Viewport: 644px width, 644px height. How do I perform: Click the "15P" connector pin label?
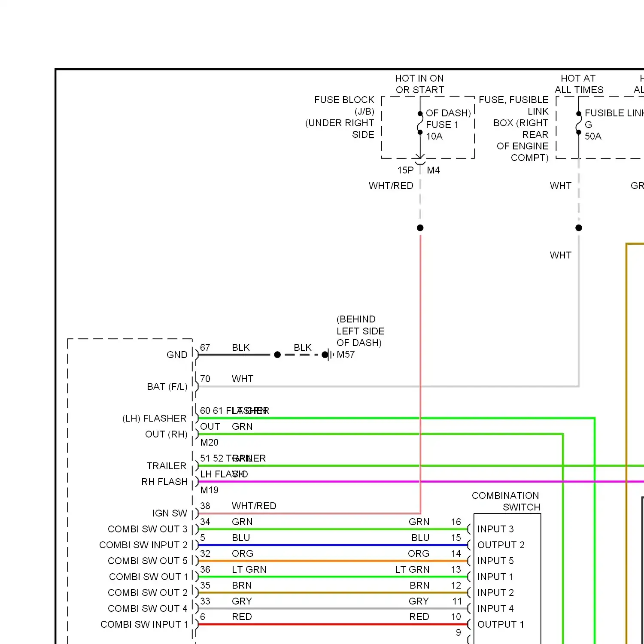click(405, 170)
